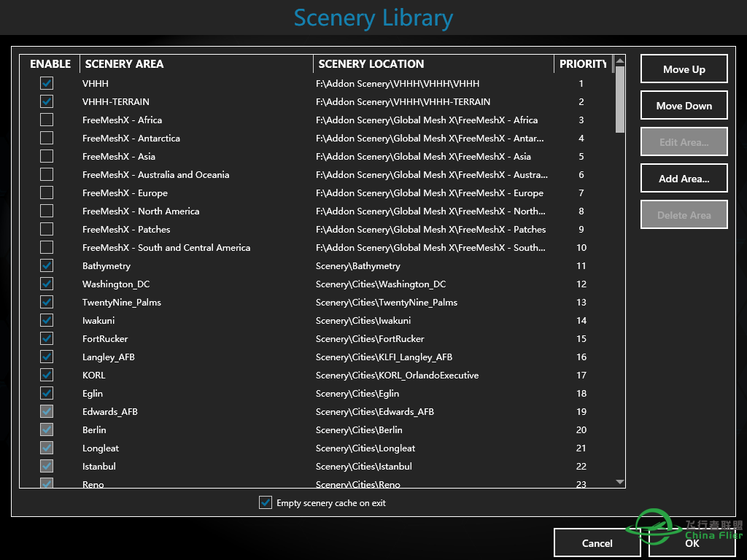Click the scroll down arrow in list
Viewport: 747px width, 560px height.
(x=620, y=482)
